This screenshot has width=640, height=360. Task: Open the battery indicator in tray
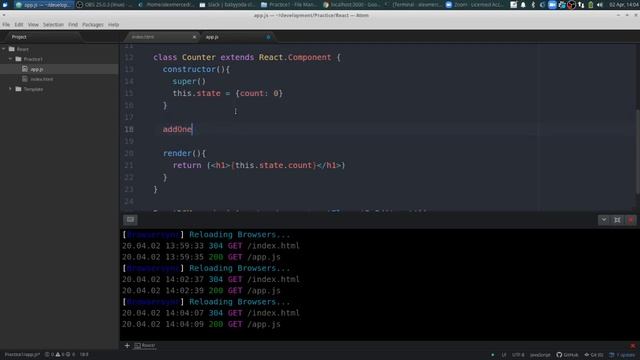591,5
